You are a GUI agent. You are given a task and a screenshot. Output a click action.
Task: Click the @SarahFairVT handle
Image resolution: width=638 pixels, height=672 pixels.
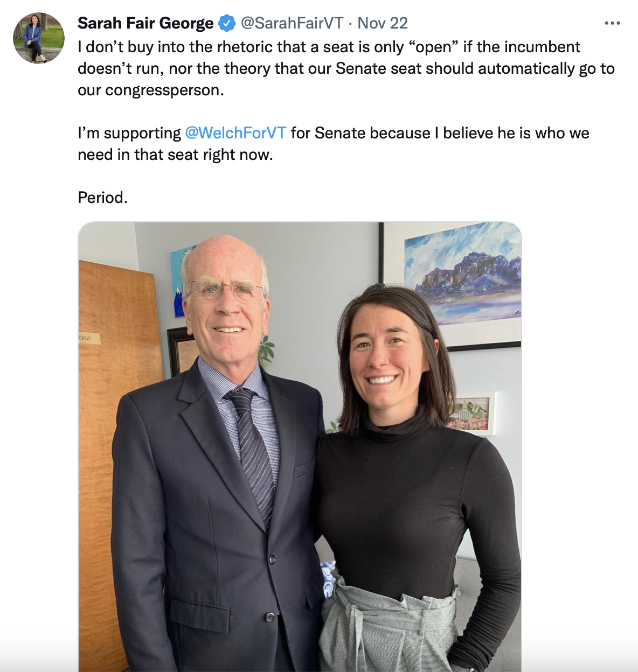292,23
